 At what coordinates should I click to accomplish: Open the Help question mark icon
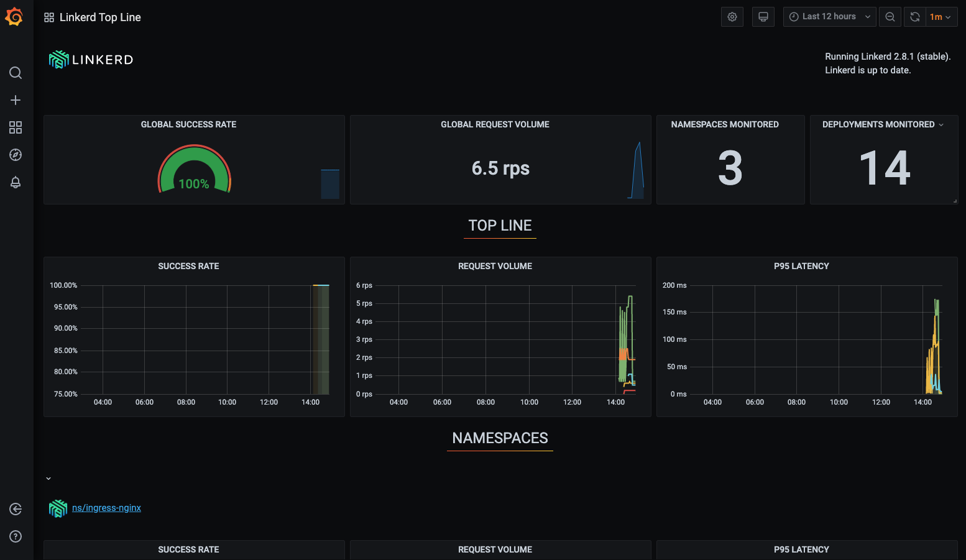click(x=16, y=536)
